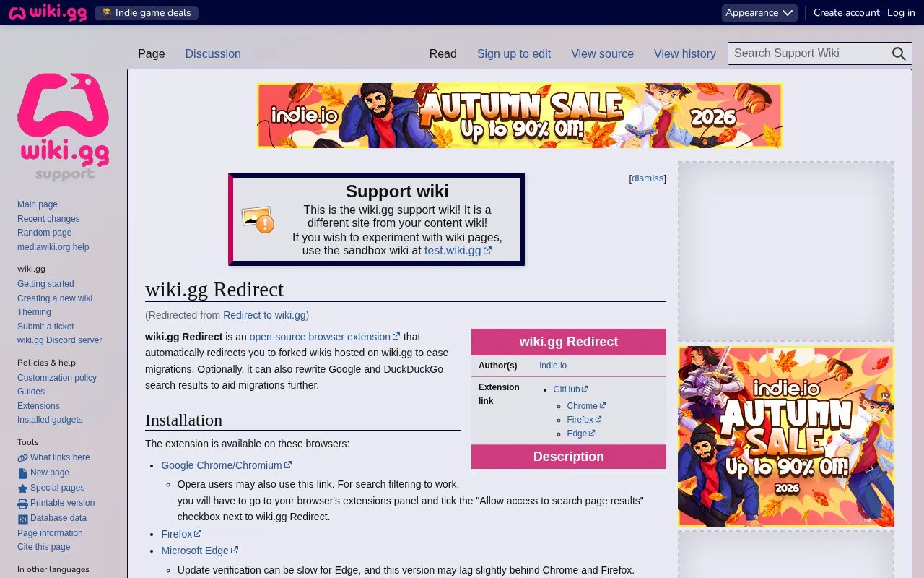Click the search magnifier icon

point(899,53)
